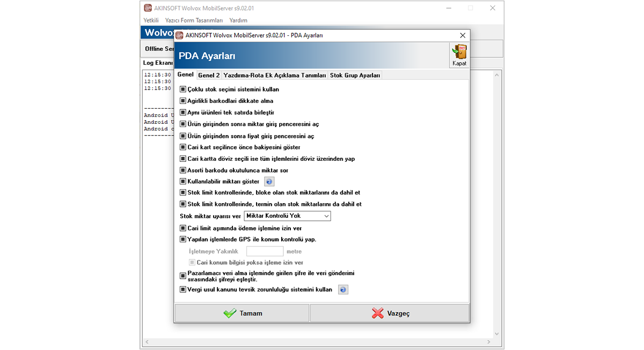Click the log panel scroll down arrow
The width and height of the screenshot is (644, 350).
pos(496,333)
